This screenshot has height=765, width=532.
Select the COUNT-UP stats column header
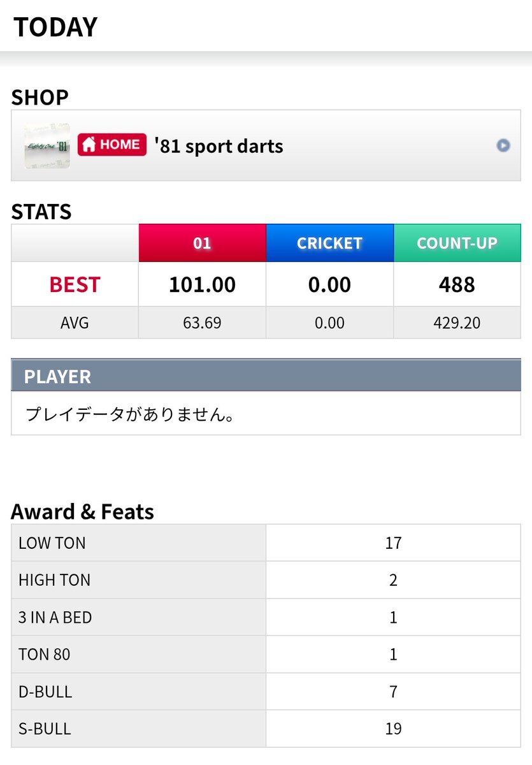[x=457, y=243]
